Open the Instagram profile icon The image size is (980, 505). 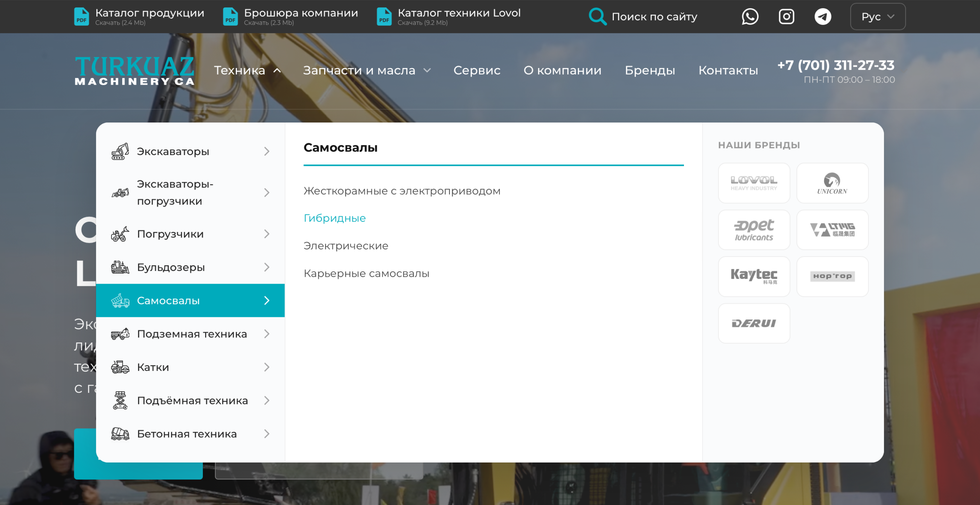[786, 16]
